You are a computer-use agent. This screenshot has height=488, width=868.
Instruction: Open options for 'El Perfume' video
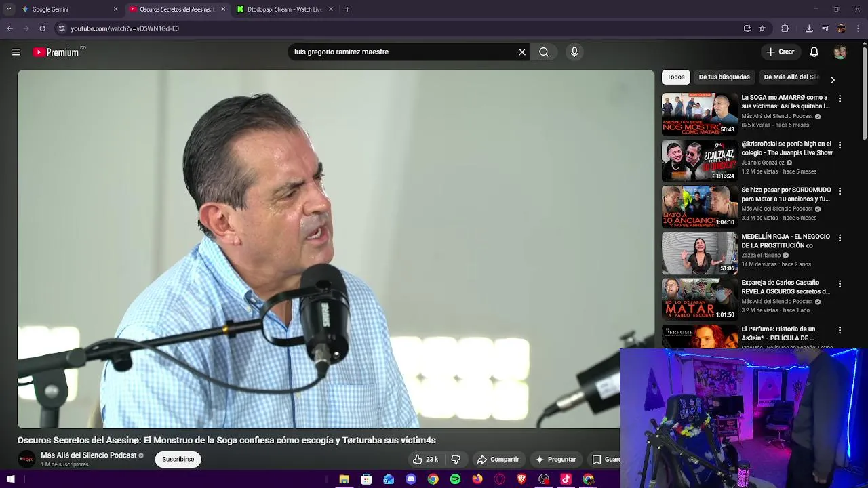point(840,331)
